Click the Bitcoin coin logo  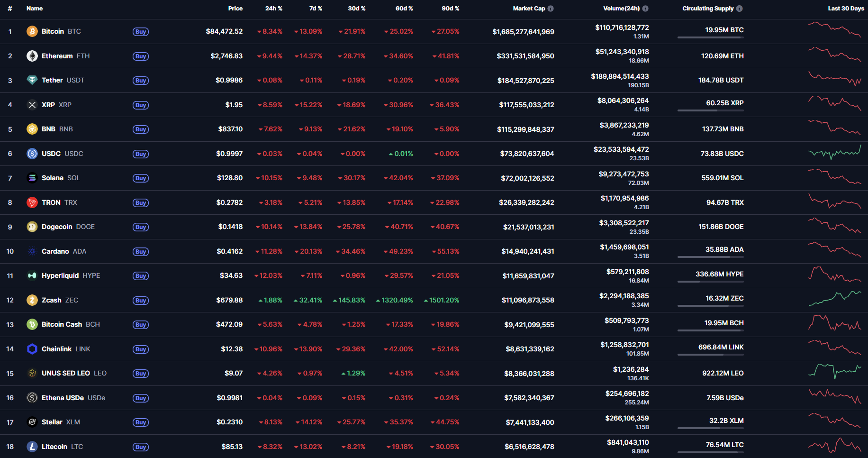click(x=32, y=31)
